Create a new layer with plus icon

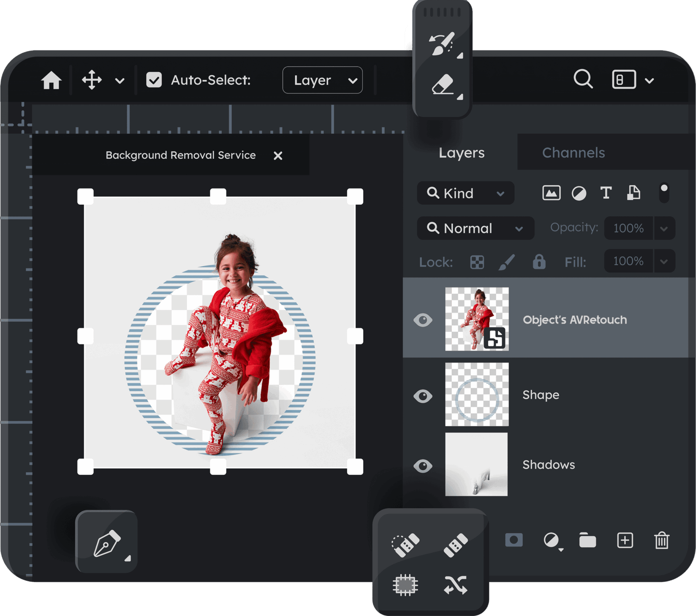tap(625, 540)
